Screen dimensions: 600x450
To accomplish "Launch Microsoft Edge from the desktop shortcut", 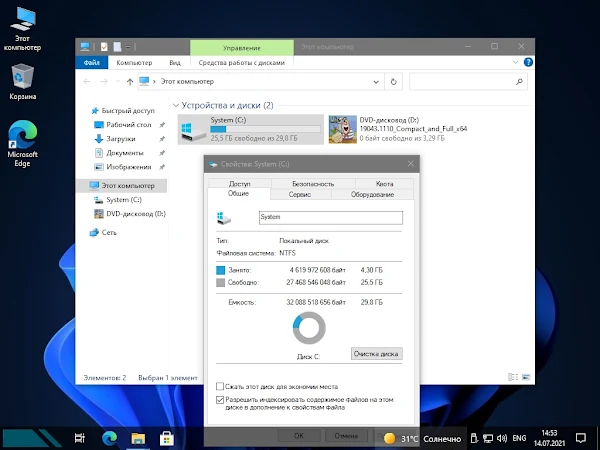I will (x=23, y=143).
